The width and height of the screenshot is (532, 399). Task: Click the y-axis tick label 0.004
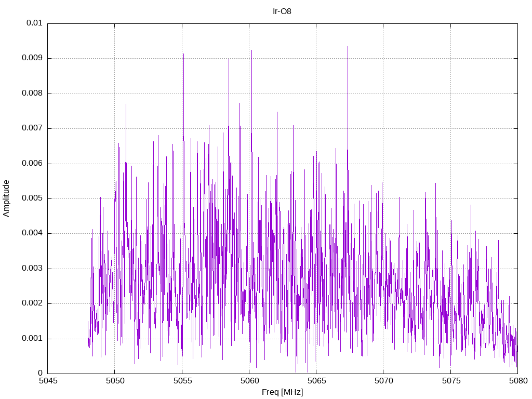[x=32, y=233]
